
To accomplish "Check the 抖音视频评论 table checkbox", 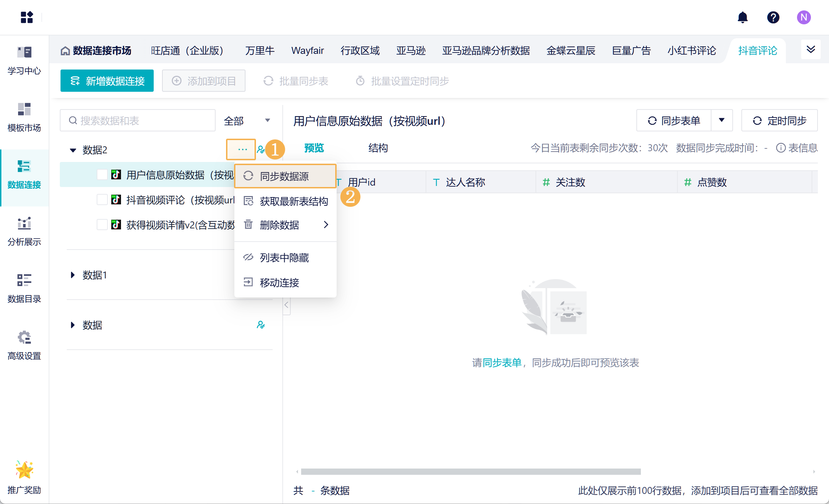I will coord(102,200).
